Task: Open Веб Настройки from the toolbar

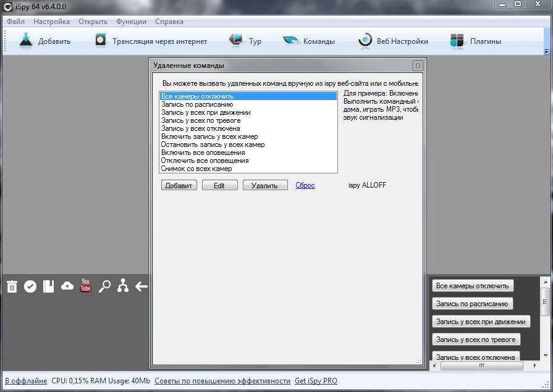Action: point(393,41)
